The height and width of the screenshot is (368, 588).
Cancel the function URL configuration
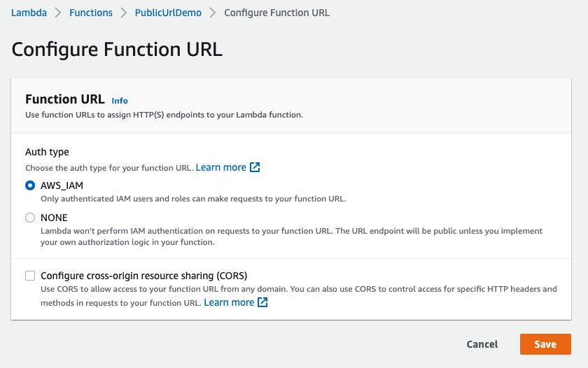tap(482, 344)
